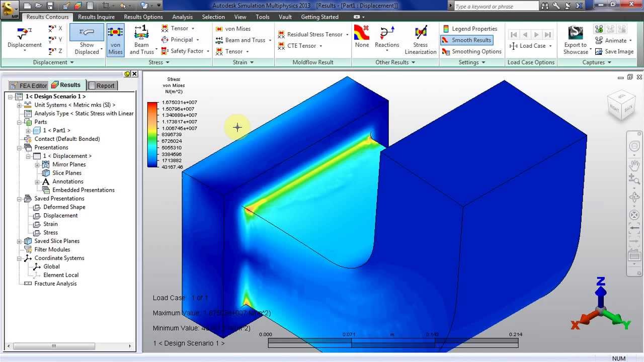
Task: Select None in Other Results
Action: point(362,36)
